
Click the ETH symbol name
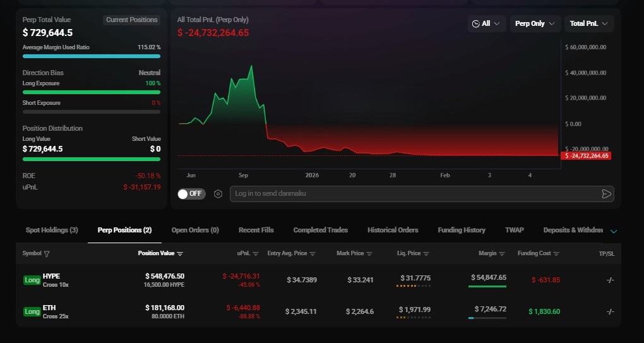point(49,308)
